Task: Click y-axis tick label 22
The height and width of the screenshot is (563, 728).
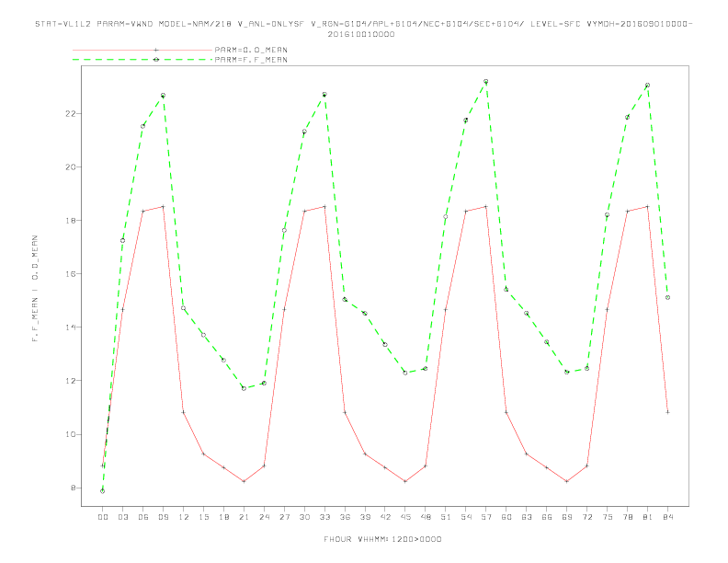Action: 71,114
